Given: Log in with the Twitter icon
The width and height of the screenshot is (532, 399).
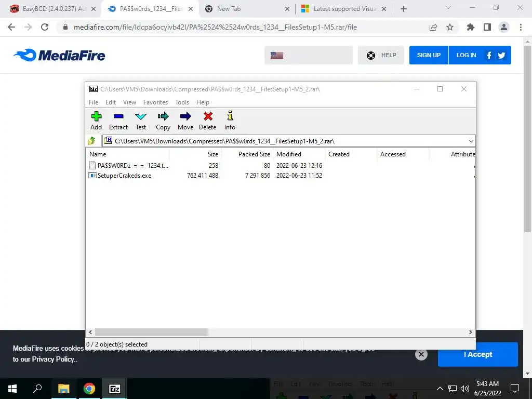Looking at the screenshot, I should pyautogui.click(x=501, y=55).
